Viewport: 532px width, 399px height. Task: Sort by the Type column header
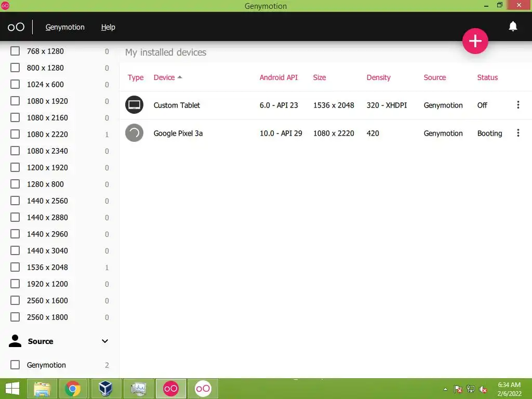pyautogui.click(x=136, y=77)
